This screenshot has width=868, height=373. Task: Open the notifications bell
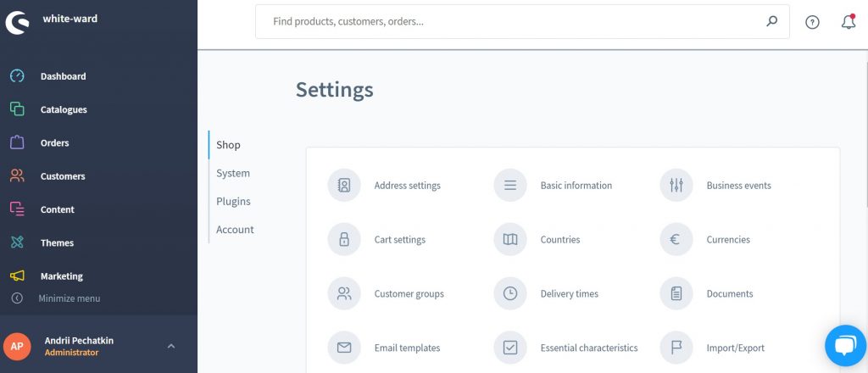coord(848,22)
